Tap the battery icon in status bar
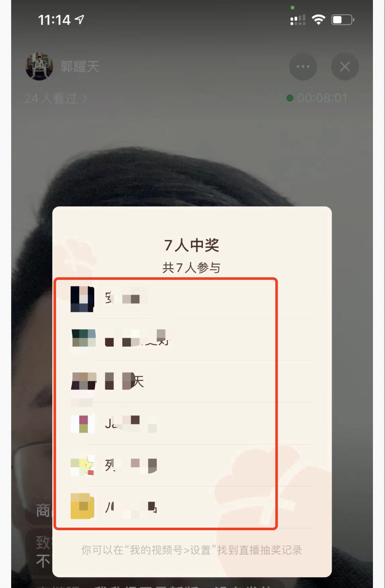The width and height of the screenshot is (385, 588). (x=343, y=20)
